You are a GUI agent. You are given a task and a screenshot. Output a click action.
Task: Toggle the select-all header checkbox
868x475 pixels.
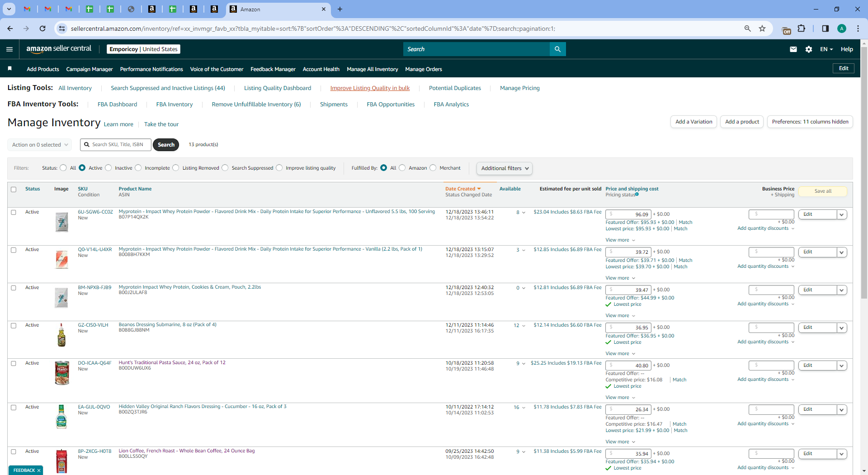(14, 190)
